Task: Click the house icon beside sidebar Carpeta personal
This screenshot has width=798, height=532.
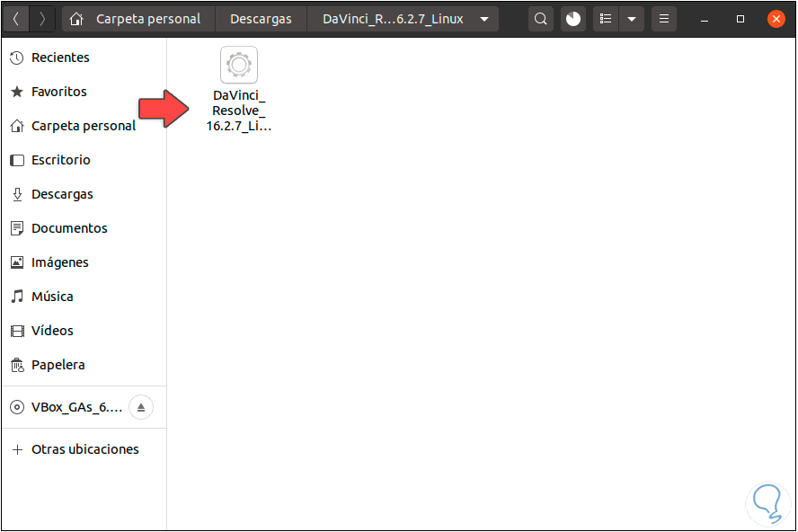Action: 17,125
